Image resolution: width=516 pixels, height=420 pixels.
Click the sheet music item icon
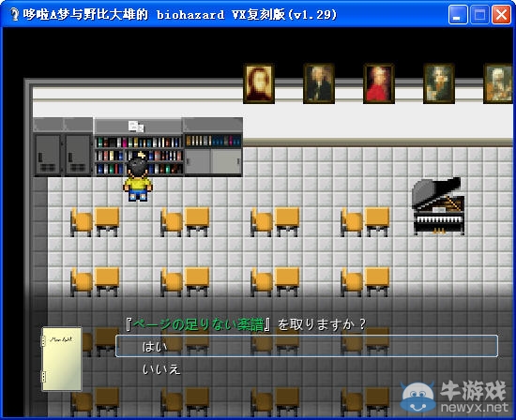62,358
